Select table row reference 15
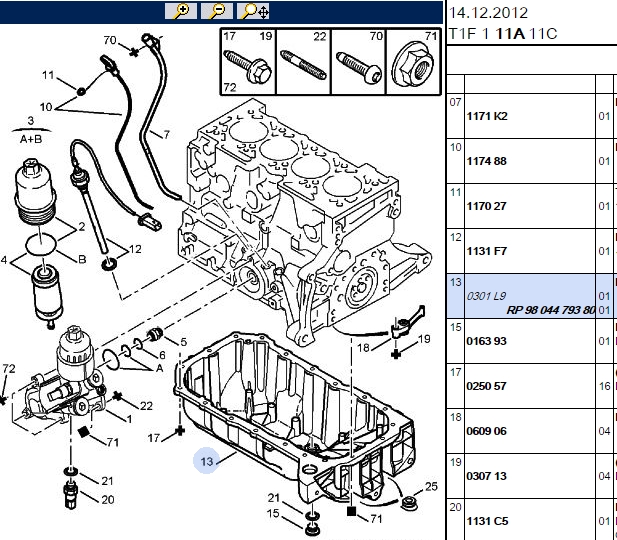617x540 pixels. pyautogui.click(x=455, y=327)
